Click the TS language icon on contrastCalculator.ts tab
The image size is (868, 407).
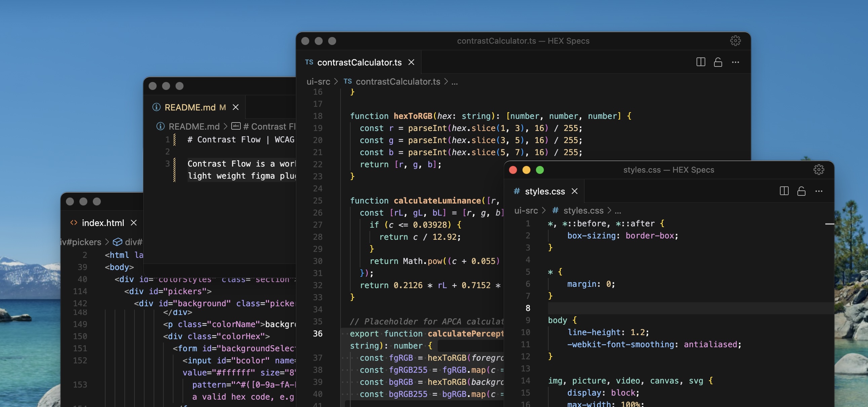[x=309, y=62]
